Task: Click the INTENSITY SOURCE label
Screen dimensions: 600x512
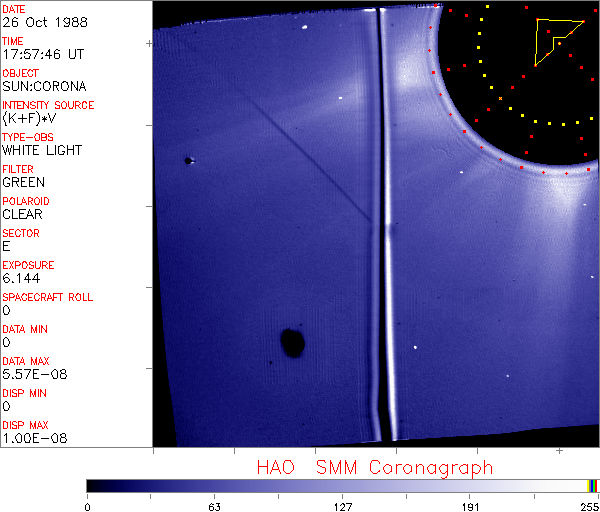Action: 48,105
